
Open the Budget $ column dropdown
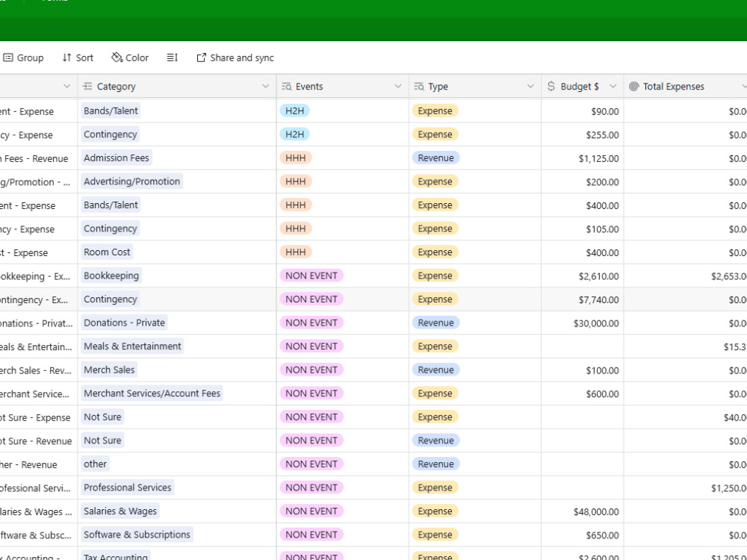coord(613,87)
